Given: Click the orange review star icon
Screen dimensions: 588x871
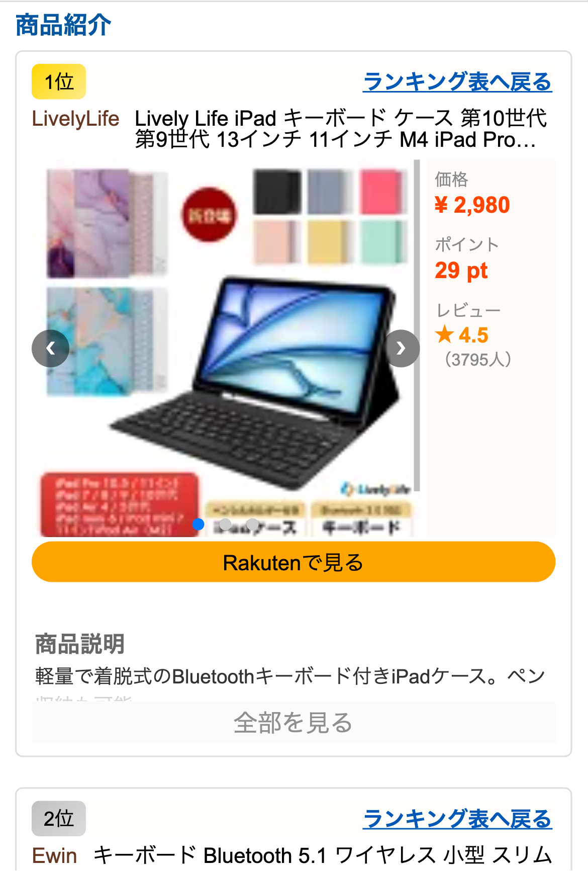Looking at the screenshot, I should pyautogui.click(x=445, y=334).
